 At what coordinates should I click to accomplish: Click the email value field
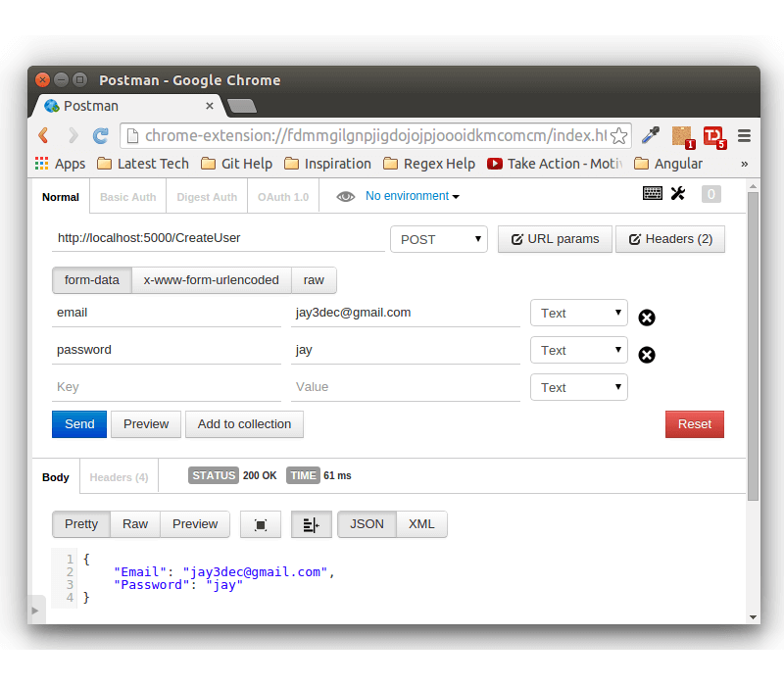(x=406, y=313)
